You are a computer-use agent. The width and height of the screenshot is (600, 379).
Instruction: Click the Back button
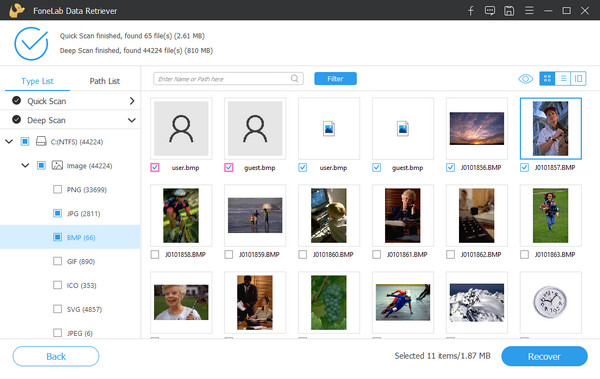(56, 356)
